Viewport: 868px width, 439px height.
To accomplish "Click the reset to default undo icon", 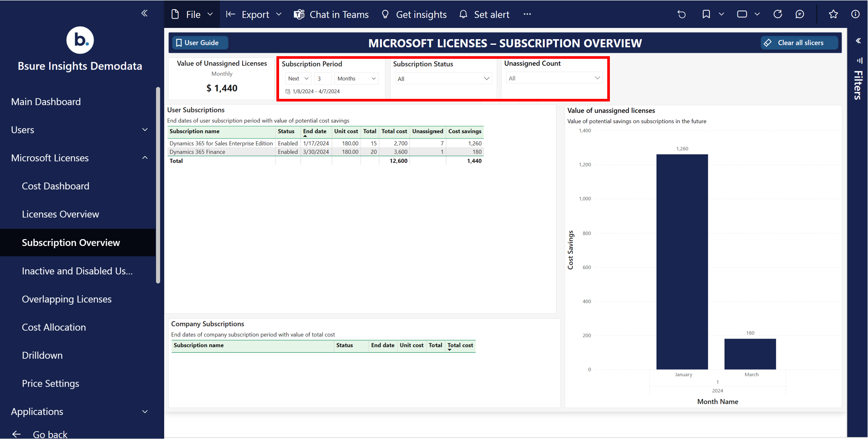I will point(682,14).
